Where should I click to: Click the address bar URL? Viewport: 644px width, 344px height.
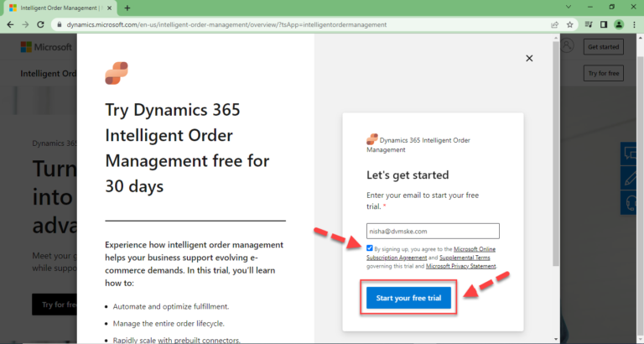click(x=226, y=24)
